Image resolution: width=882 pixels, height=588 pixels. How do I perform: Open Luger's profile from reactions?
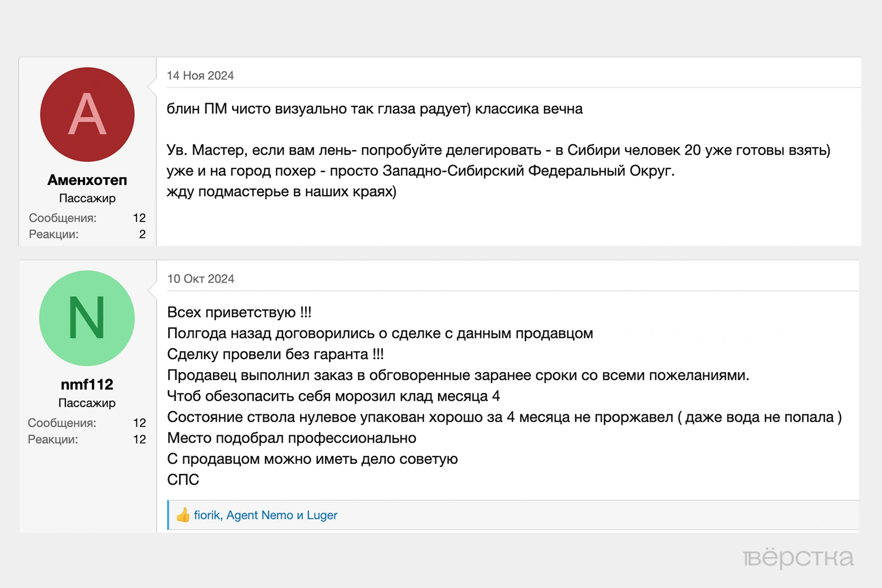point(323,515)
